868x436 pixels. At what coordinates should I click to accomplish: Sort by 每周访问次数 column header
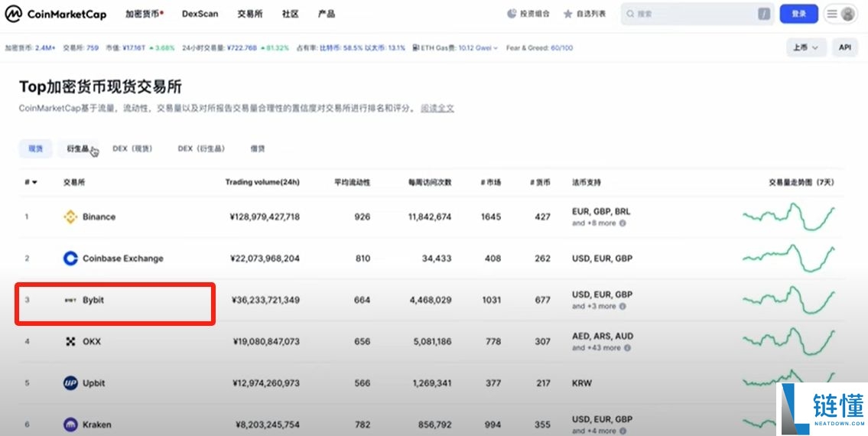click(x=430, y=182)
